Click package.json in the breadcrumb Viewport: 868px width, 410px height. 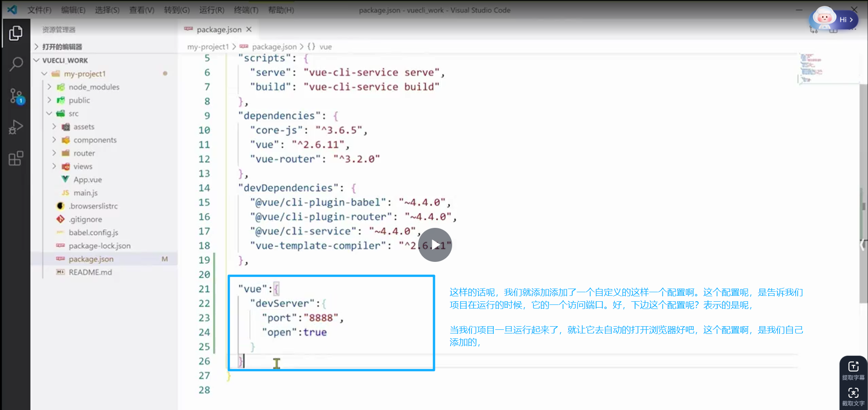click(274, 47)
